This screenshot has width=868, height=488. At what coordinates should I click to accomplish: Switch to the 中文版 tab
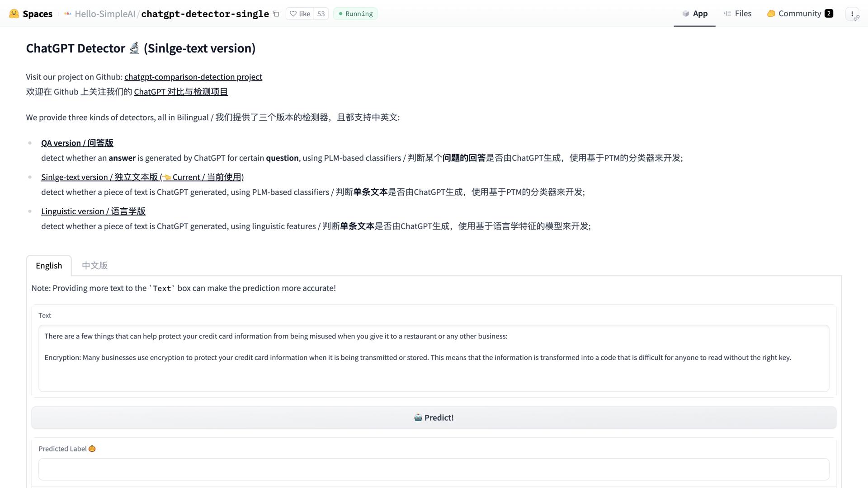[94, 266]
